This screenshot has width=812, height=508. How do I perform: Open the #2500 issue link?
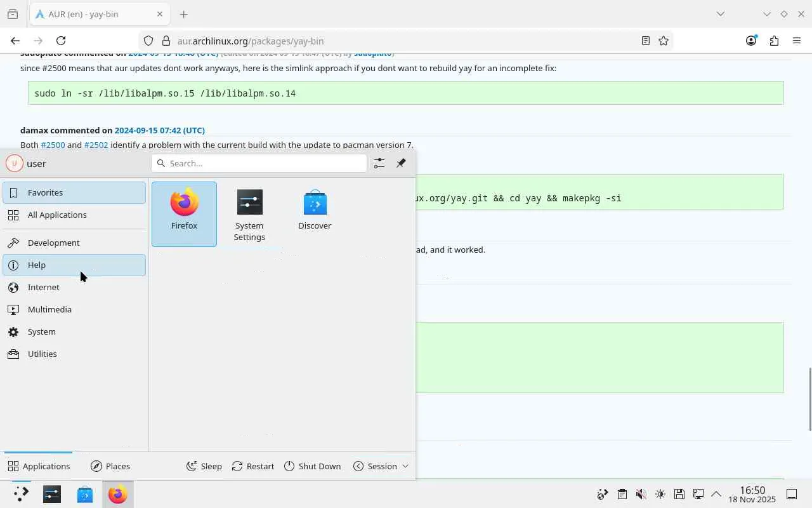coord(53,145)
